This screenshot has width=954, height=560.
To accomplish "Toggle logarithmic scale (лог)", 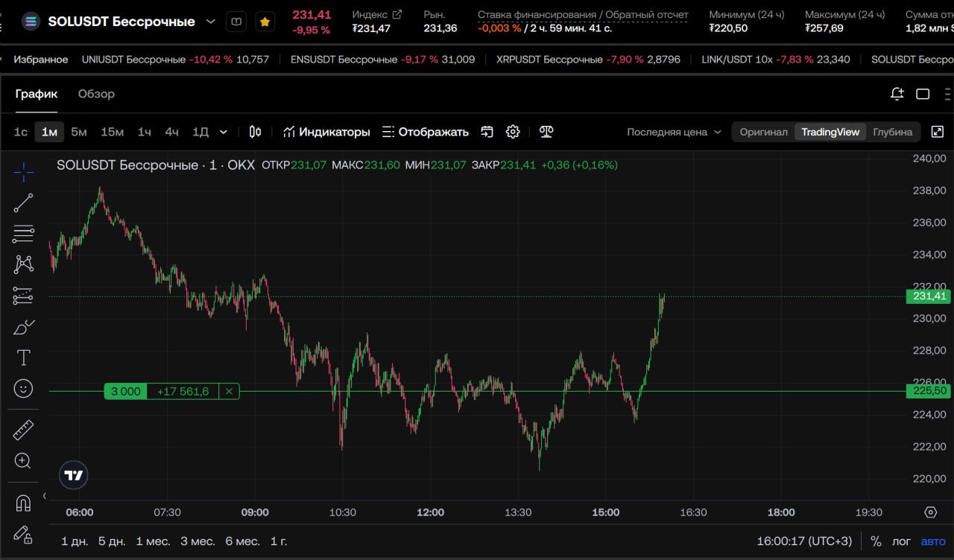I will 901,541.
